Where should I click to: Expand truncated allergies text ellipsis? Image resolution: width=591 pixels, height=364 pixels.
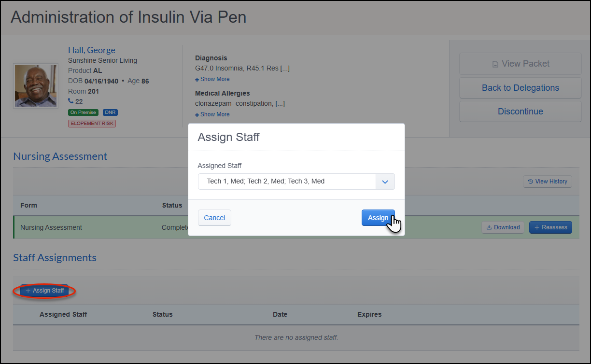pos(280,104)
